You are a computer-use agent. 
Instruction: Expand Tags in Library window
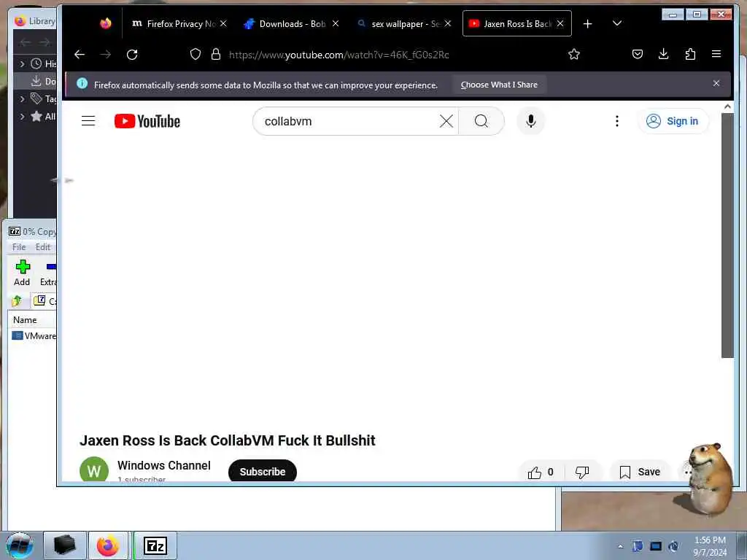[22, 99]
